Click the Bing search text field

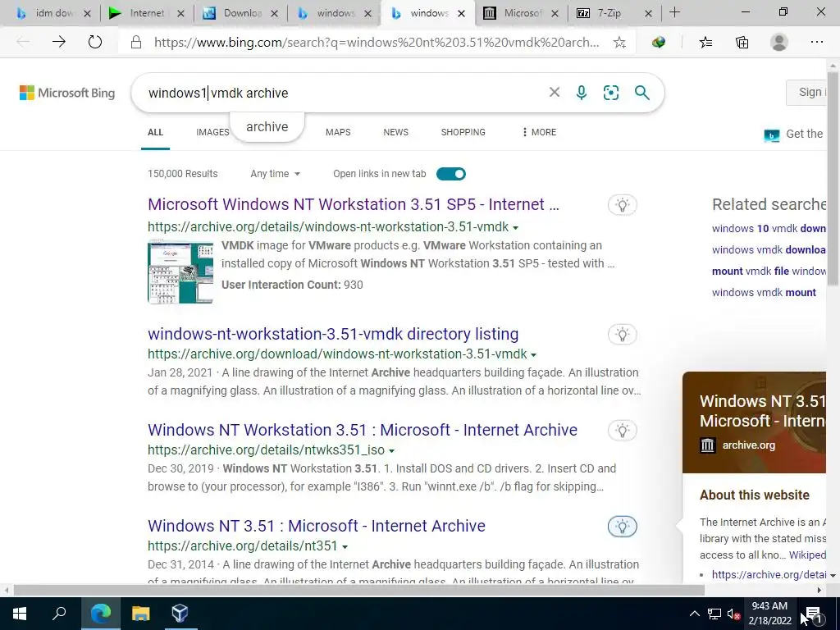tap(343, 93)
